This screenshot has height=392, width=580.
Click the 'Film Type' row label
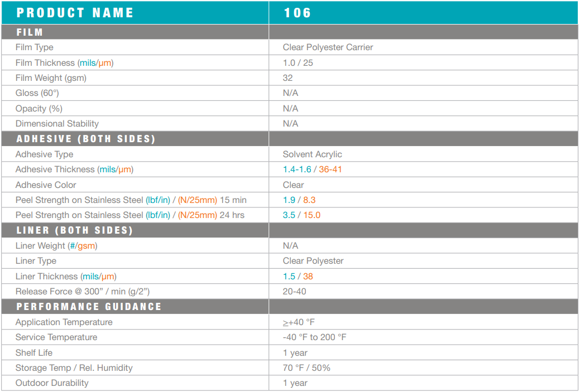click(x=35, y=47)
